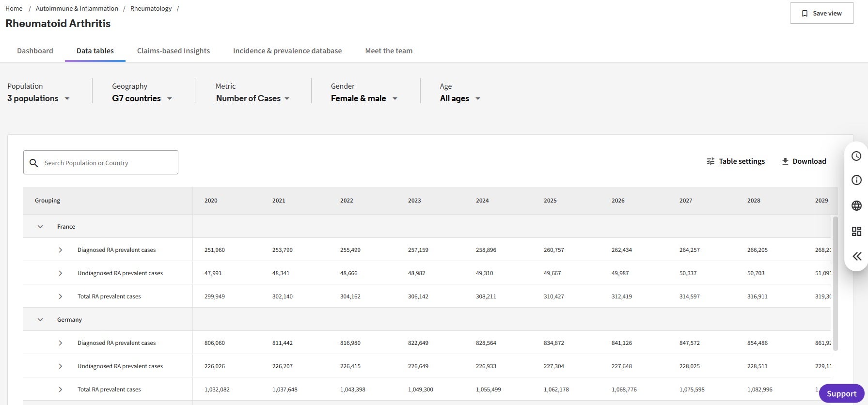
Task: Click the search magnifier icon
Action: click(33, 163)
